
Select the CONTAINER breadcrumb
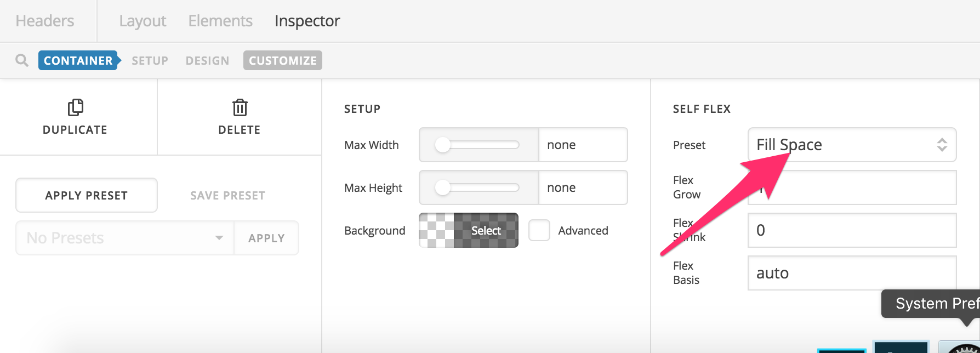tap(78, 60)
